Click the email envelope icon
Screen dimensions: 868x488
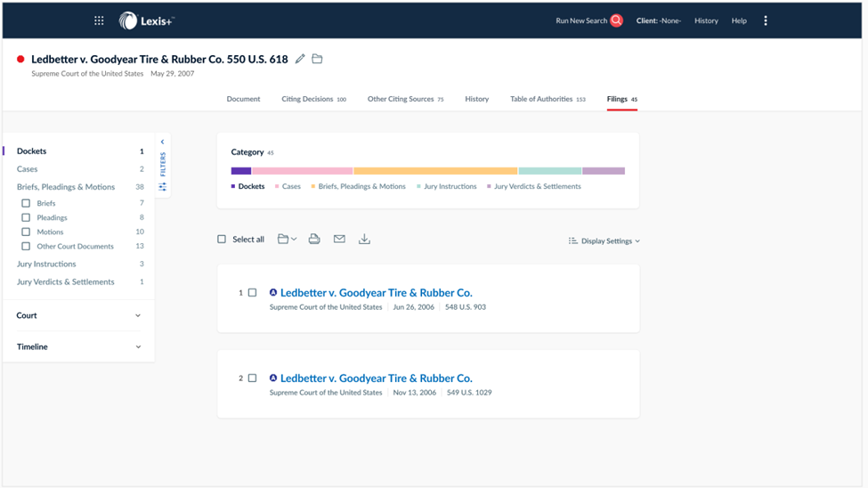pos(339,239)
